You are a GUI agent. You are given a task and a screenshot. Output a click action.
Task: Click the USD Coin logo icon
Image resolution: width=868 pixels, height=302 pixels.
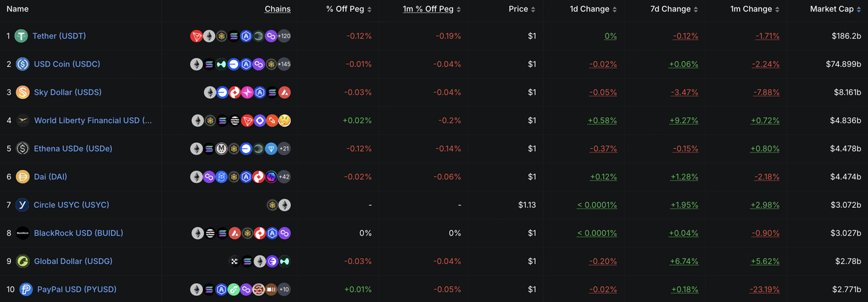click(x=22, y=64)
